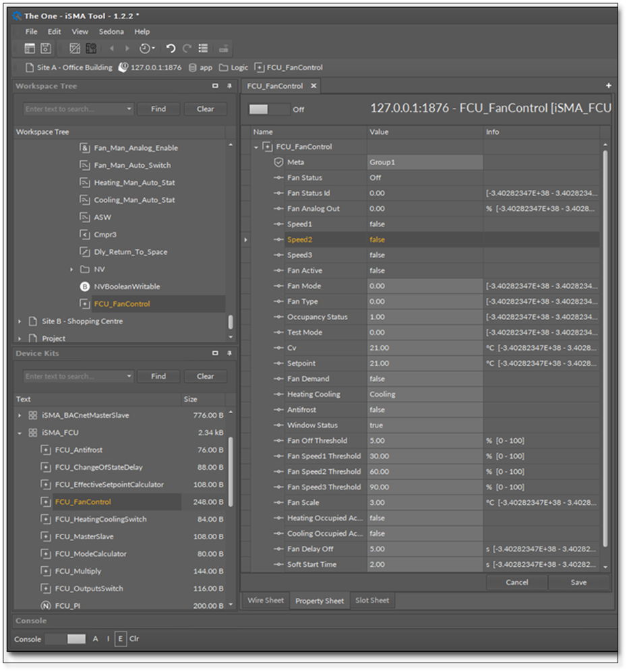Click the first layout icon in toolbar
The width and height of the screenshot is (627, 672).
(30, 49)
